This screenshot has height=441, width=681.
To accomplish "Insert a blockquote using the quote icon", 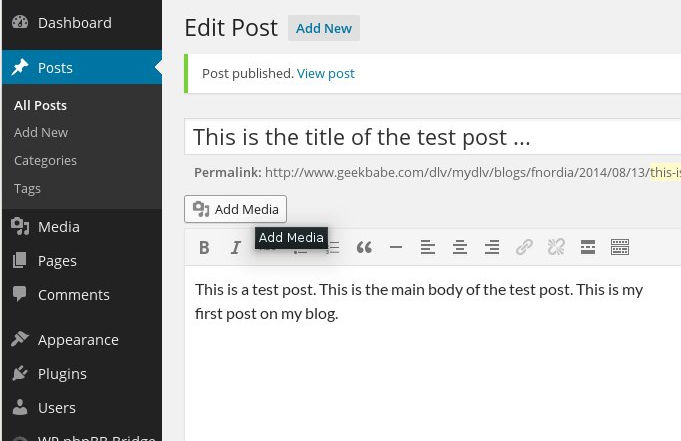I will tap(364, 248).
